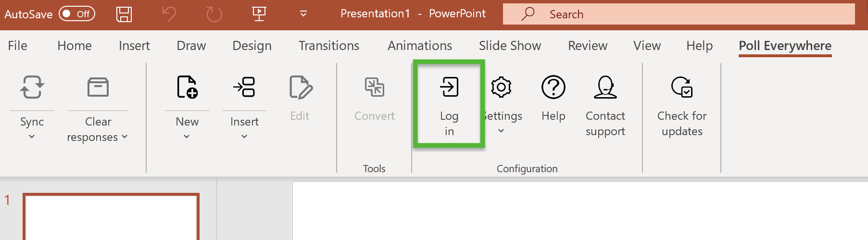Switch to the Home tab
Image resolution: width=868 pixels, height=240 pixels.
tap(75, 46)
